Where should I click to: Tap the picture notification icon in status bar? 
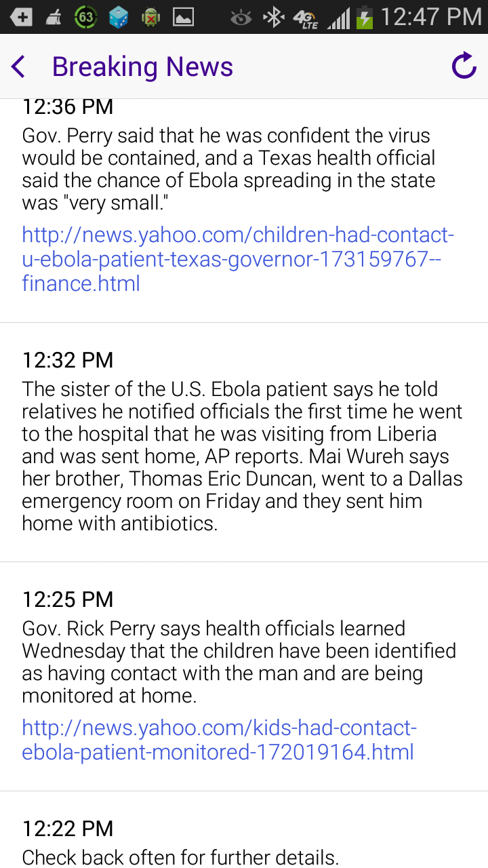pyautogui.click(x=183, y=17)
